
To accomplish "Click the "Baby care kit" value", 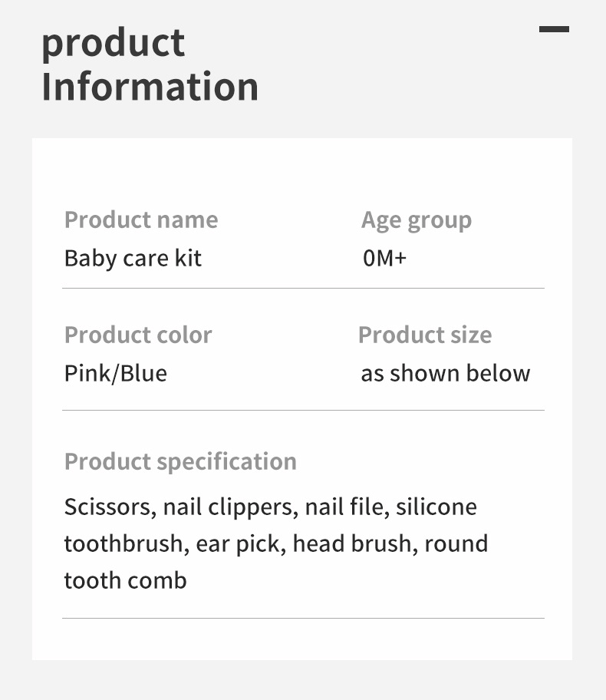I will coord(133,258).
